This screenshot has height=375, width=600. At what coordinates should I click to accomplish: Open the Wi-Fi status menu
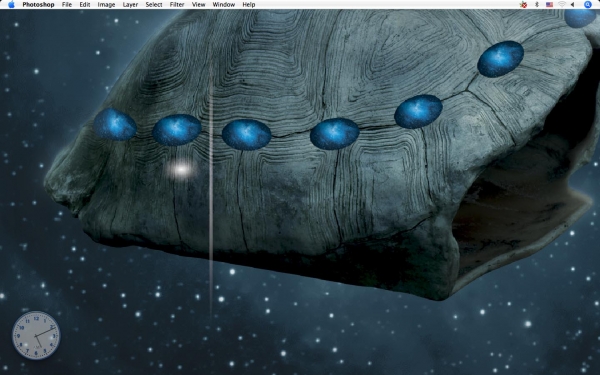562,5
